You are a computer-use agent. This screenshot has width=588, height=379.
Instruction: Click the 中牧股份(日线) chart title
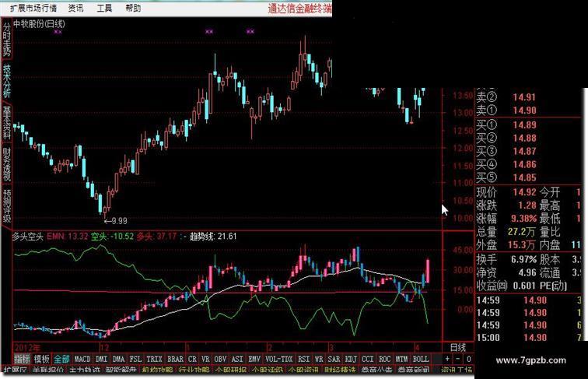(40, 24)
